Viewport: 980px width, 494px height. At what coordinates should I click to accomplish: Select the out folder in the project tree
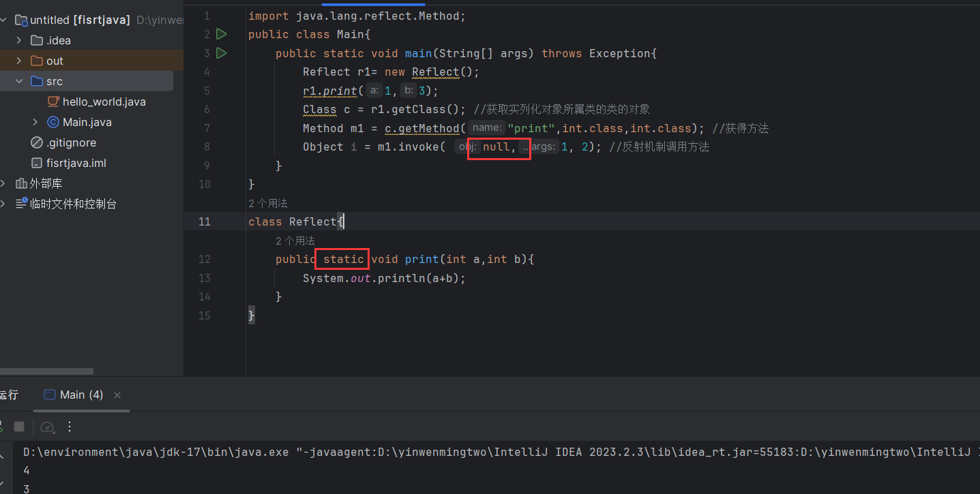55,61
